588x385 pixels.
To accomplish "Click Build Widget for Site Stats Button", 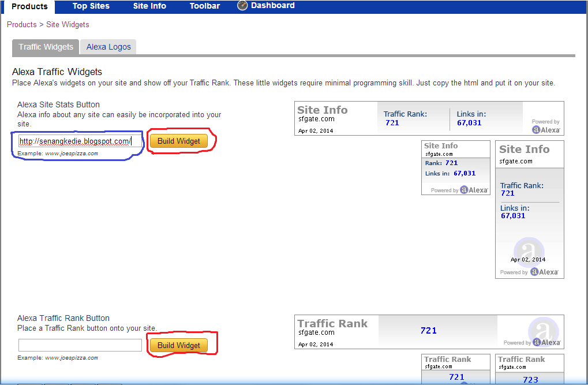I will click(179, 141).
